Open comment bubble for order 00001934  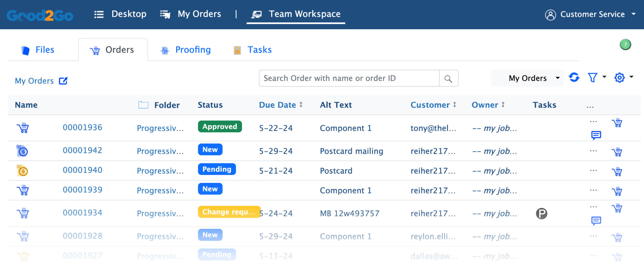point(596,221)
